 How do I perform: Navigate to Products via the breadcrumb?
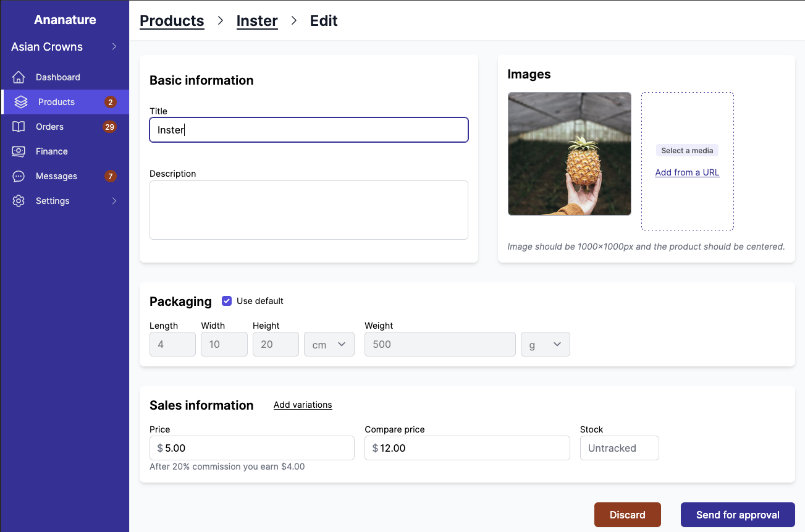tap(172, 20)
